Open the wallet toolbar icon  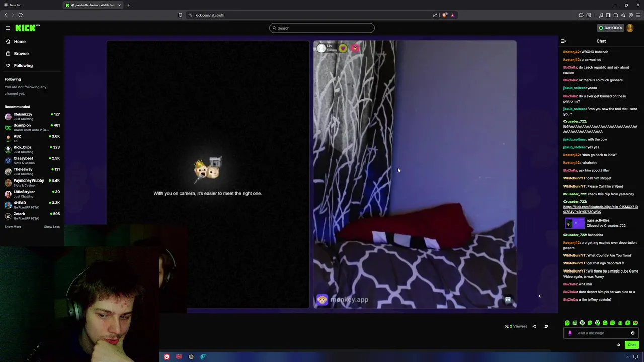pos(616,15)
